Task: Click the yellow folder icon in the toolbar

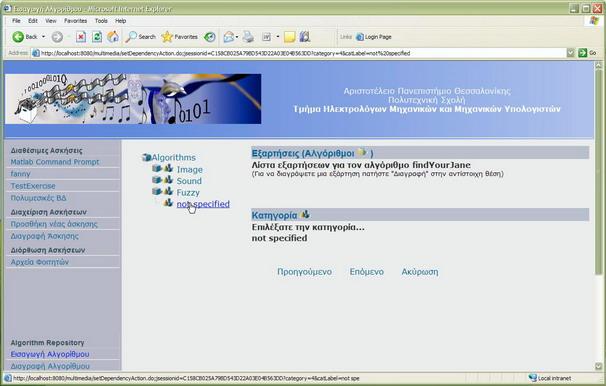Action: coord(289,37)
